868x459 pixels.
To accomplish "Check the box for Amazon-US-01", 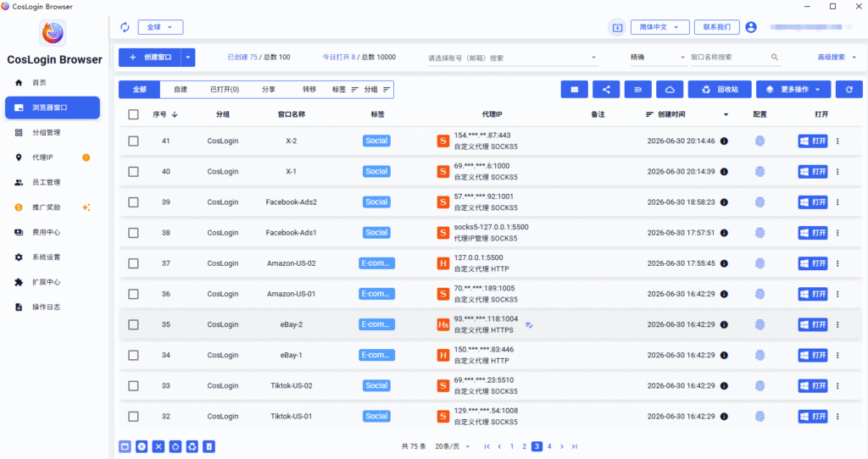I will [133, 294].
